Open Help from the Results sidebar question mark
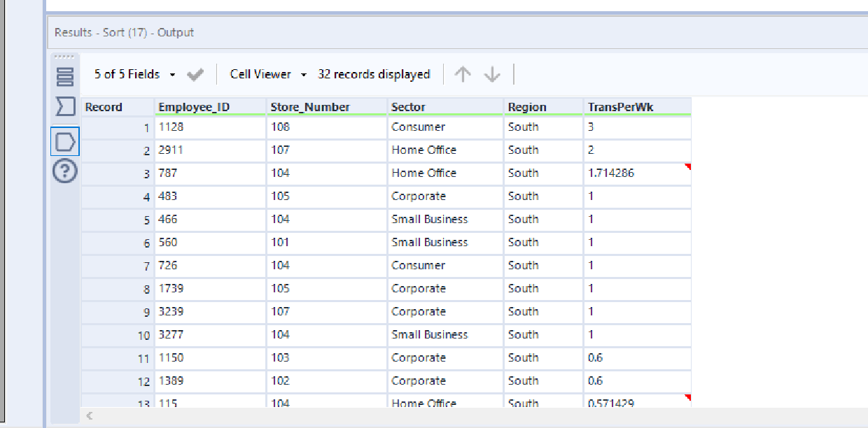868x428 pixels. pos(64,171)
